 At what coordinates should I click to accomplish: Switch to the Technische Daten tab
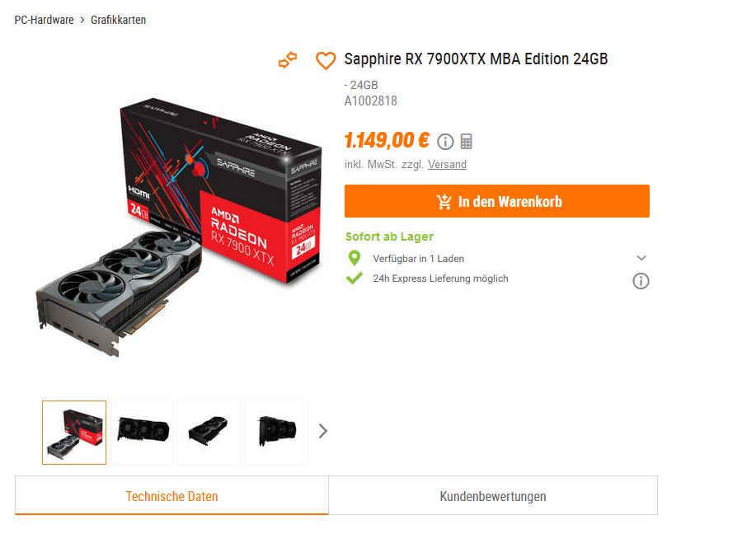point(171,496)
